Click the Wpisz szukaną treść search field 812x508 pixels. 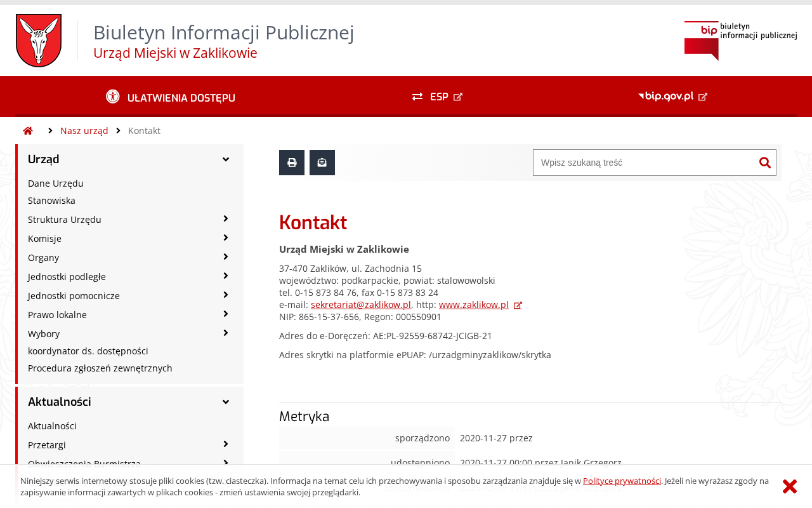tap(646, 163)
